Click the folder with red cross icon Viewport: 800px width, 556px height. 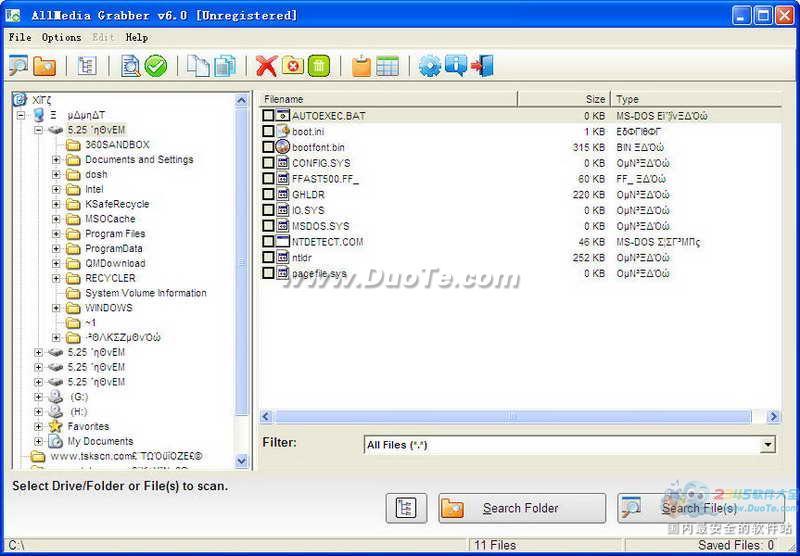click(x=293, y=66)
